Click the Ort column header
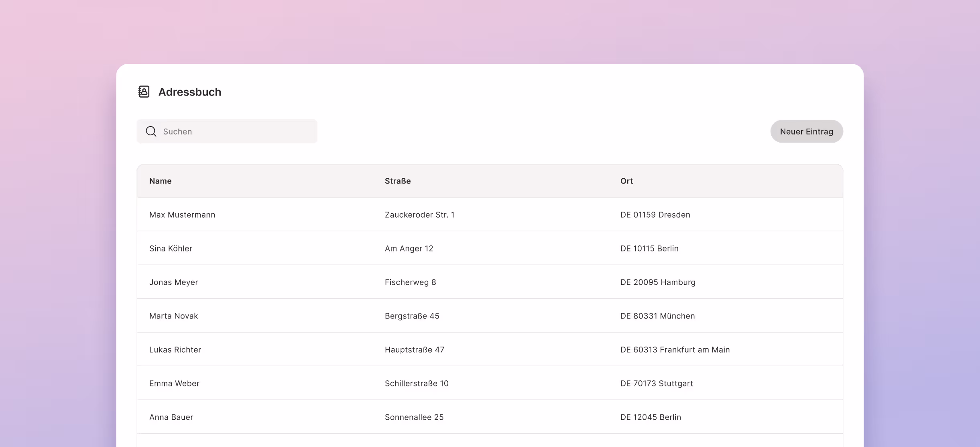 [626, 181]
